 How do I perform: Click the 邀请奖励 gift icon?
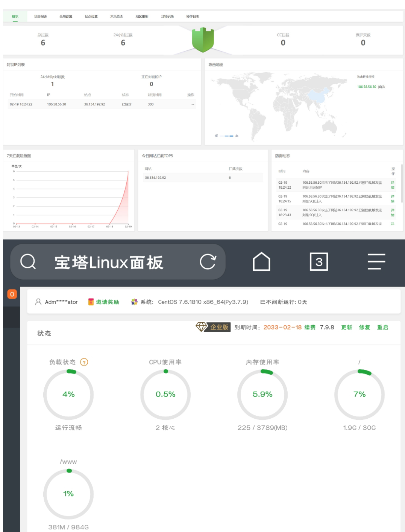click(91, 302)
